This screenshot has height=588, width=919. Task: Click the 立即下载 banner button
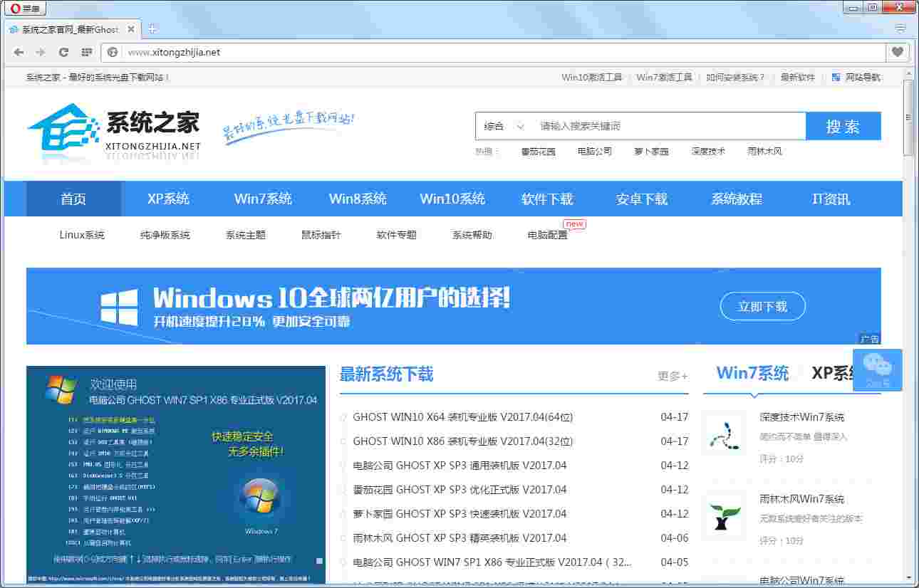click(763, 306)
